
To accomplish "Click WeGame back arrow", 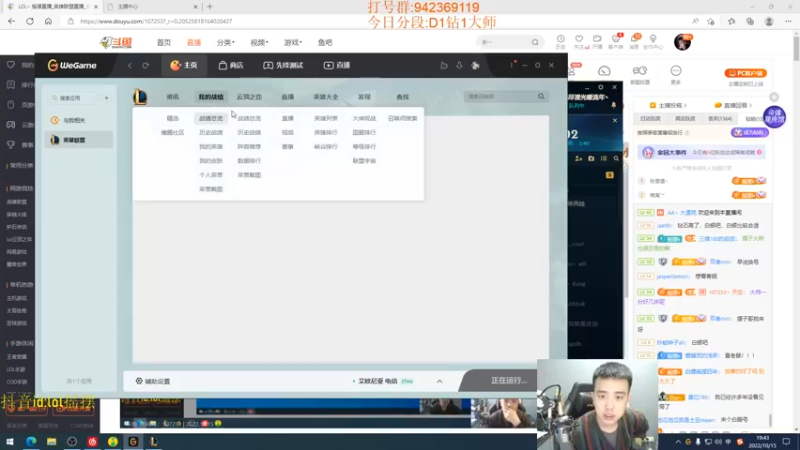I will tap(130, 65).
